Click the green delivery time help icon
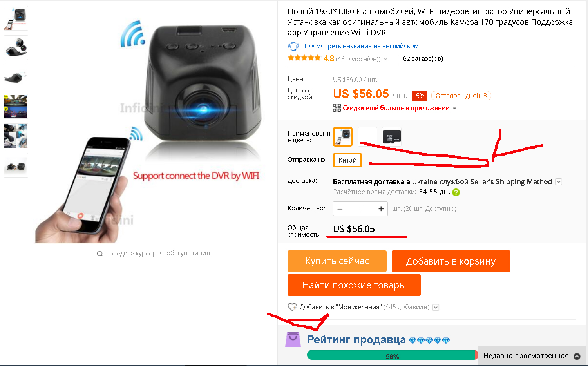The width and height of the screenshot is (588, 366). (456, 192)
